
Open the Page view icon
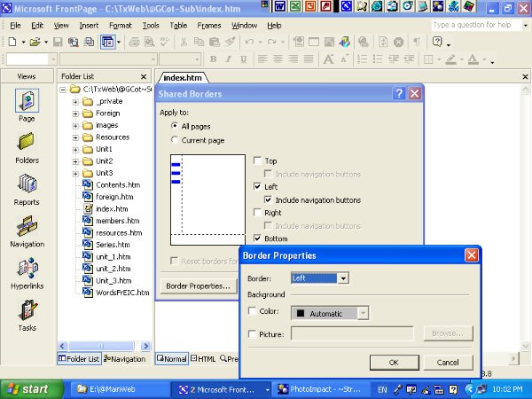tap(27, 101)
